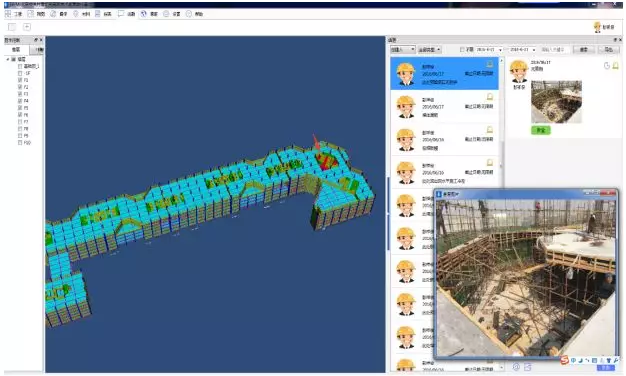This screenshot has width=626, height=376.
Task: Open the start-date picker dropdown
Action: 500,49
